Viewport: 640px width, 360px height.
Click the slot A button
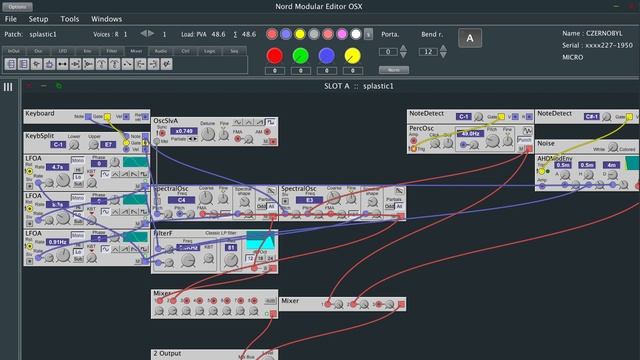(x=470, y=38)
